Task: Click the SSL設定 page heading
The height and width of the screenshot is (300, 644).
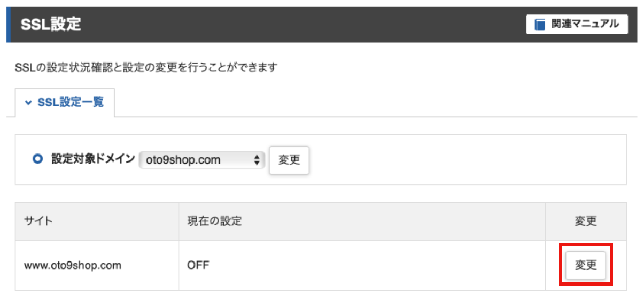Action: coord(51,25)
